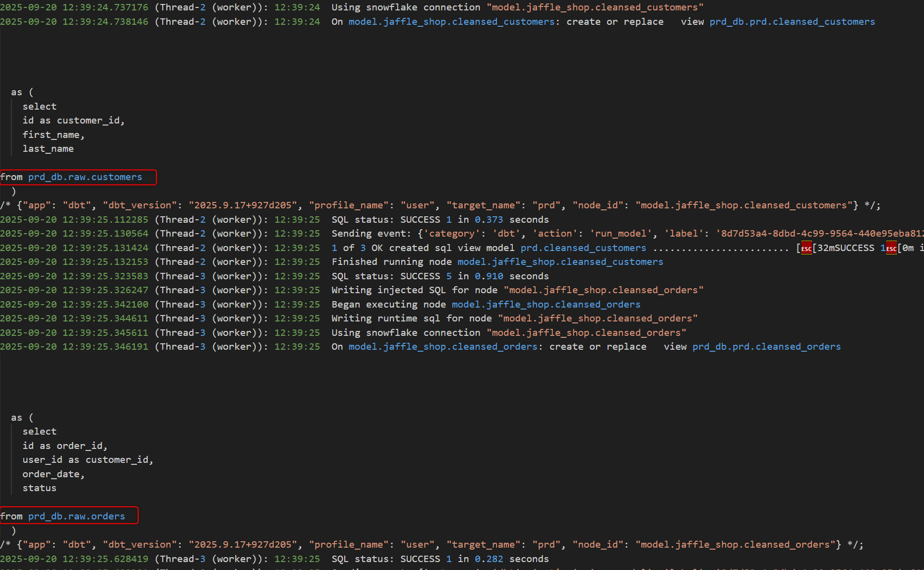The height and width of the screenshot is (570, 924).
Task: Click "SQL status: SUCCESS 1 in 0.373 seconds"
Action: (x=440, y=220)
